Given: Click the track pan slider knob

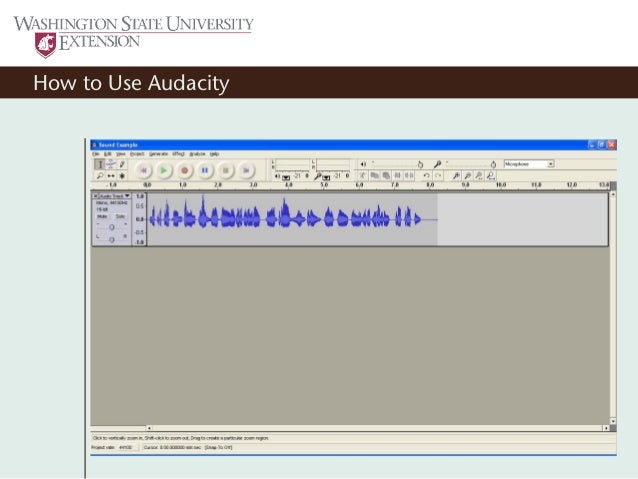Looking at the screenshot, I should (111, 239).
